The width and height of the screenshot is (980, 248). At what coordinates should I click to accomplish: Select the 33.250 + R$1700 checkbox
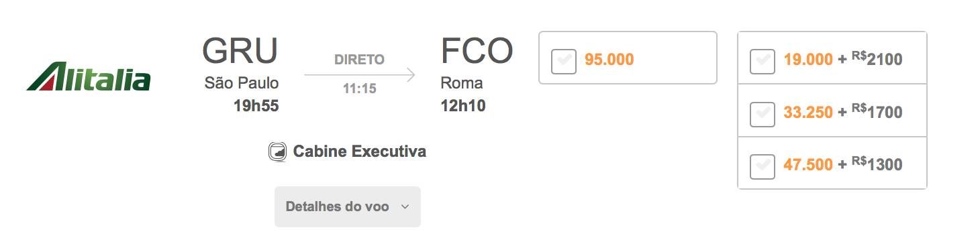763,113
